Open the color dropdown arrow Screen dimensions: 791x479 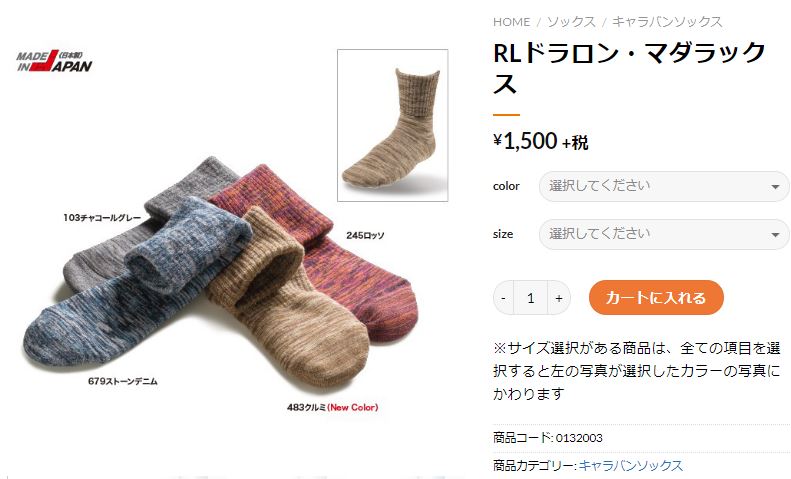pyautogui.click(x=775, y=187)
